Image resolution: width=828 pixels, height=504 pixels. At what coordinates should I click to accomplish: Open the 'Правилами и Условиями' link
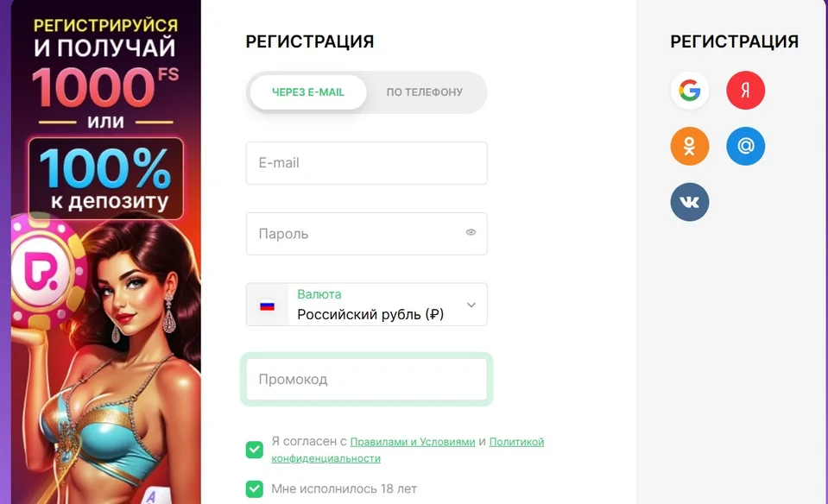coord(413,442)
